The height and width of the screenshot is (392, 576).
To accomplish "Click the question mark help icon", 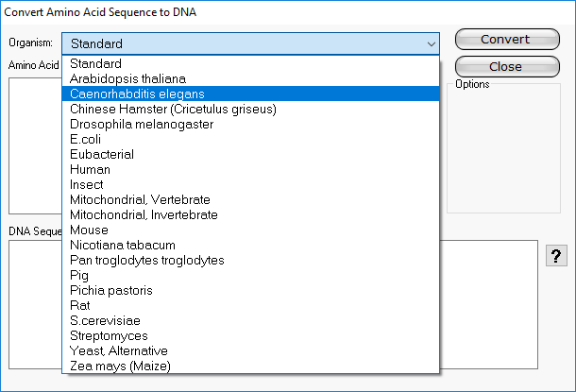I will 557,257.
